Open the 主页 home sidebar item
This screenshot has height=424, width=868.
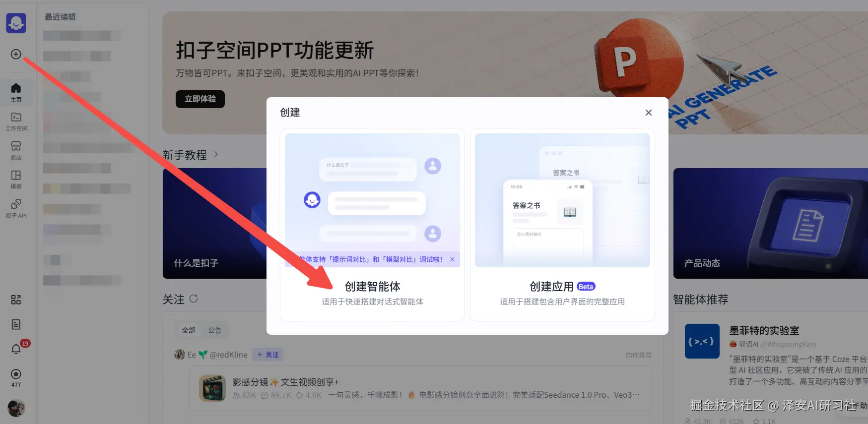coord(16,92)
